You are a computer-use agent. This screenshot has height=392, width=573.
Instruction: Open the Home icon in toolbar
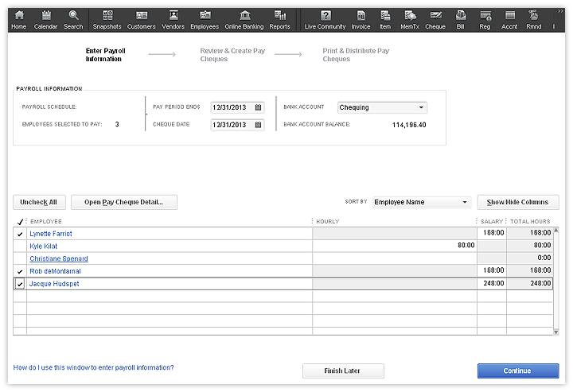coord(18,20)
